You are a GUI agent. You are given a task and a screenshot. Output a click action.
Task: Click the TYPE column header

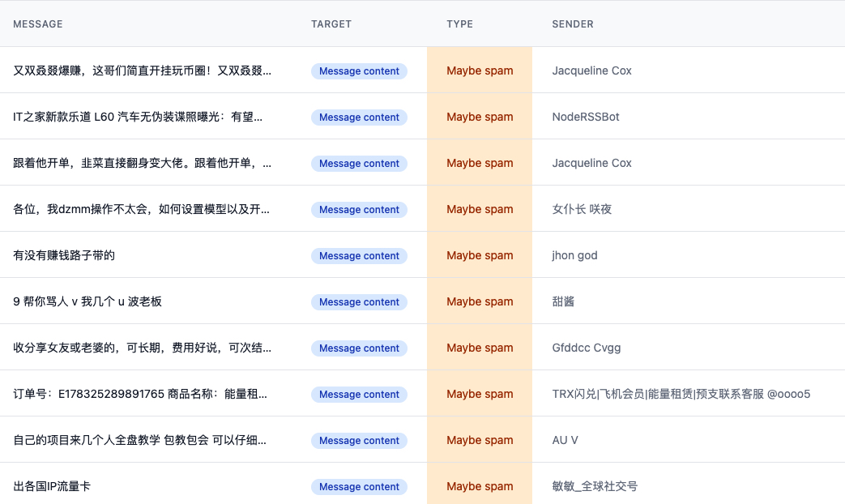459,24
